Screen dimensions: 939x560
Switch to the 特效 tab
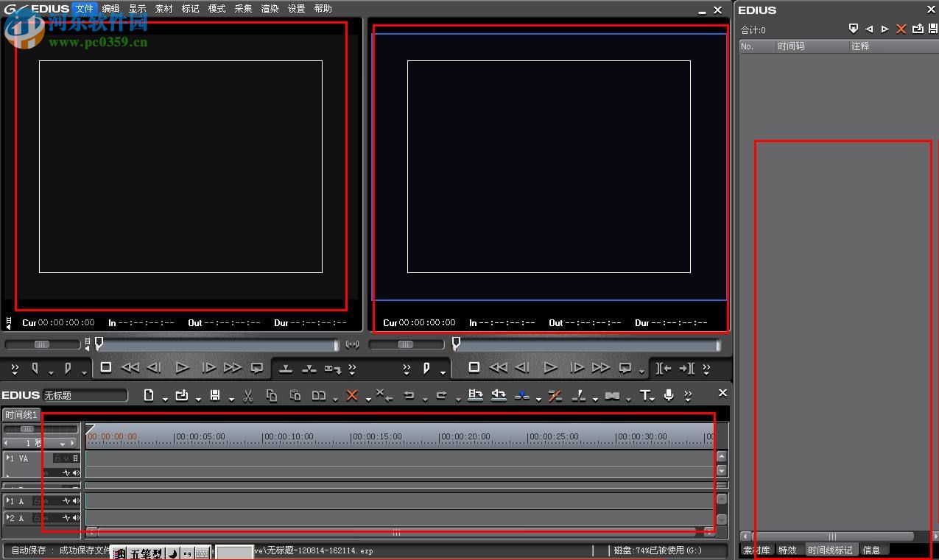[787, 550]
